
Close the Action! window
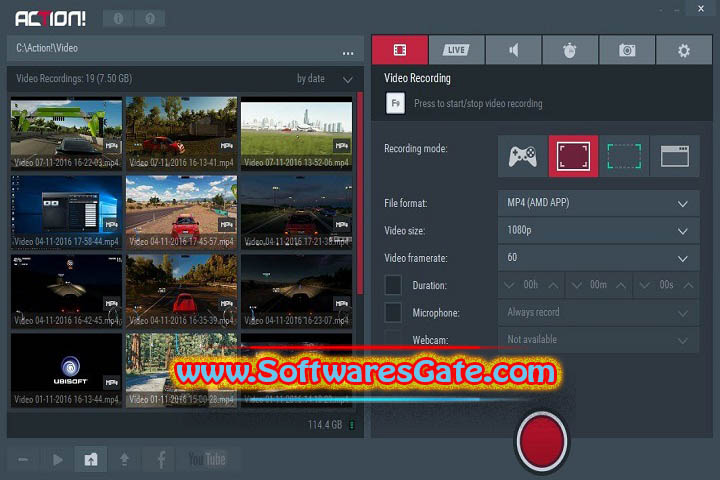701,8
